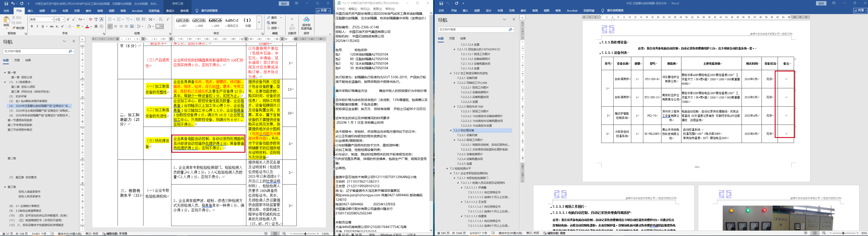This screenshot has width=868, height=236.
Task: Apply red font color
Action: (87, 26)
